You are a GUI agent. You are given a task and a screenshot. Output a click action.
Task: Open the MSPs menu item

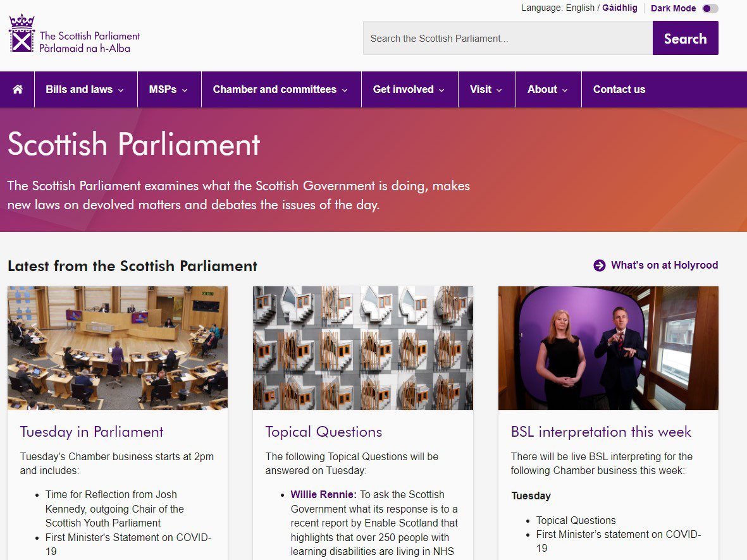coord(170,90)
